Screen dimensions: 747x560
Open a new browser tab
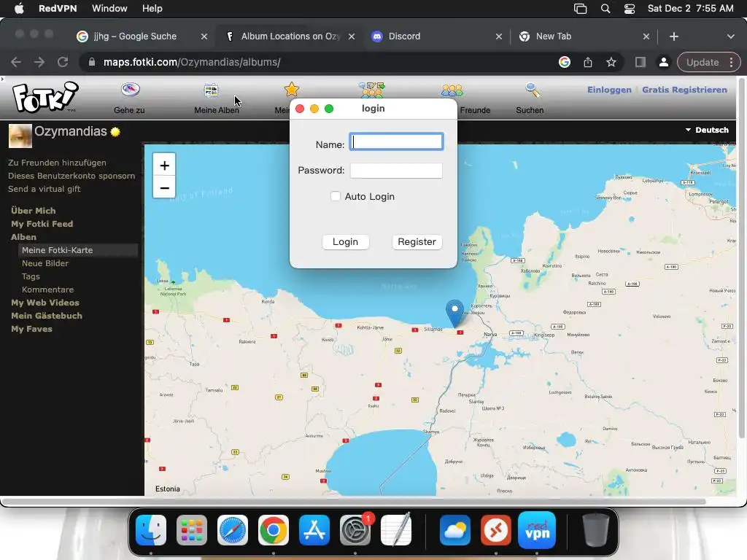click(x=673, y=36)
